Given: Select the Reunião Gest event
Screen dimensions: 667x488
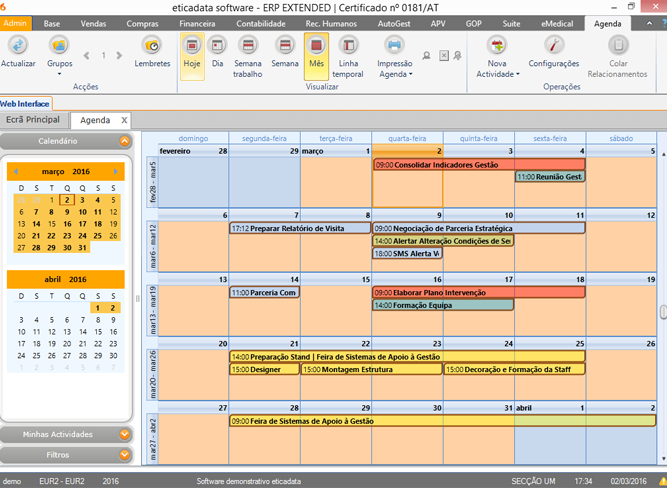Looking at the screenshot, I should pos(549,177).
